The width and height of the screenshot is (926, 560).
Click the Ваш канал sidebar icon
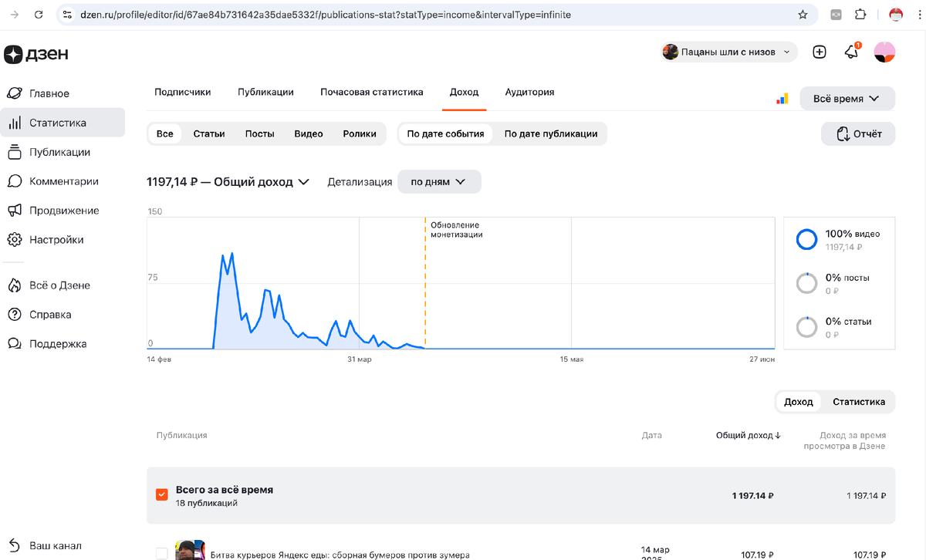(x=15, y=545)
